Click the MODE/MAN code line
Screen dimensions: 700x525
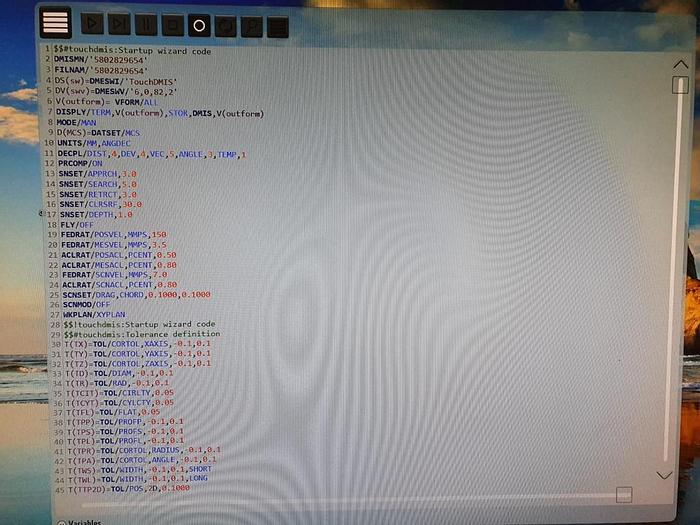[x=77, y=122]
